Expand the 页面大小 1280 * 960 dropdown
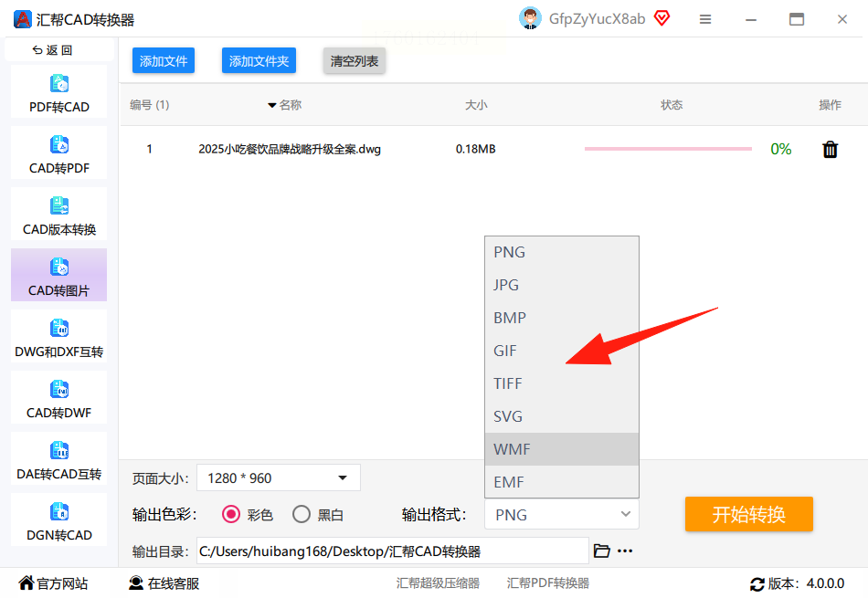Image resolution: width=868 pixels, height=598 pixels. point(279,478)
